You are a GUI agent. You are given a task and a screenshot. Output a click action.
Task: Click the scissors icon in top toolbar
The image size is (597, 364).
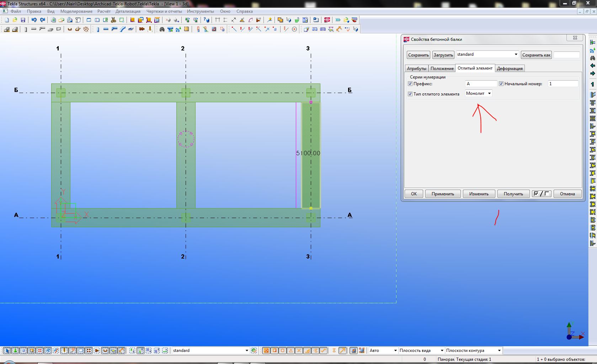point(113,20)
